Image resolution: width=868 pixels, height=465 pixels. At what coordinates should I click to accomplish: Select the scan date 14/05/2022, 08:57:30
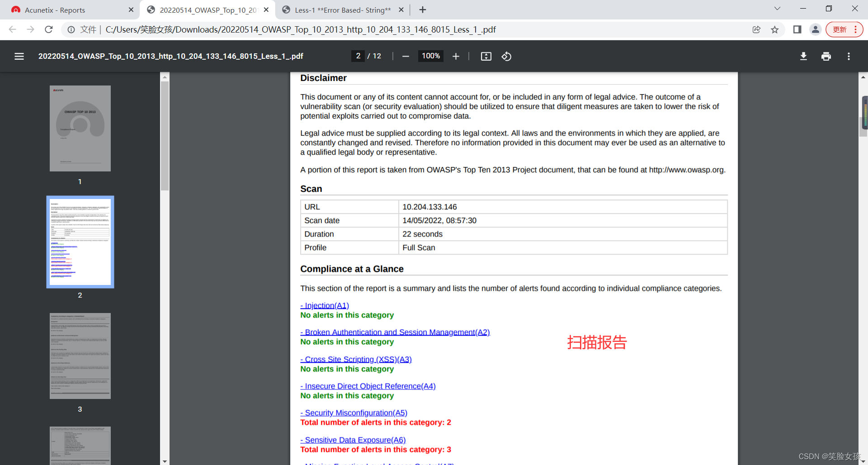(x=439, y=220)
